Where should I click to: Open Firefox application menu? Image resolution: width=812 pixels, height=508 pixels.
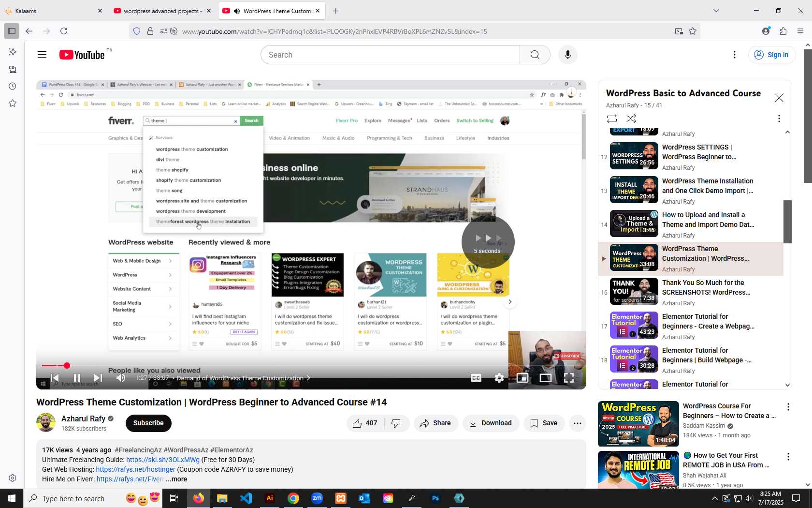click(800, 31)
